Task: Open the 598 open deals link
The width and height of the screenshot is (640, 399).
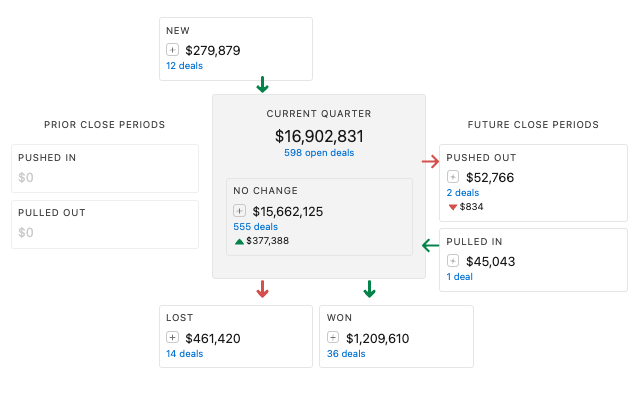Action: [319, 153]
